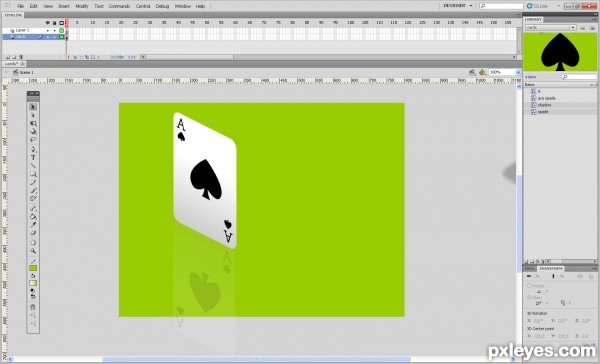Toggle visibility dot of Layer 1
The width and height of the screenshot is (600, 364).
(48, 30)
